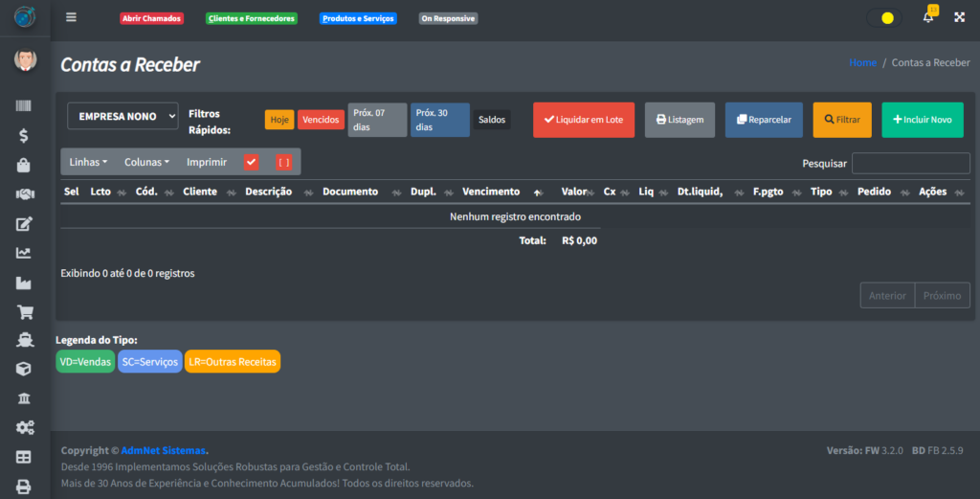Click the red select-all checkmark box

tap(252, 162)
